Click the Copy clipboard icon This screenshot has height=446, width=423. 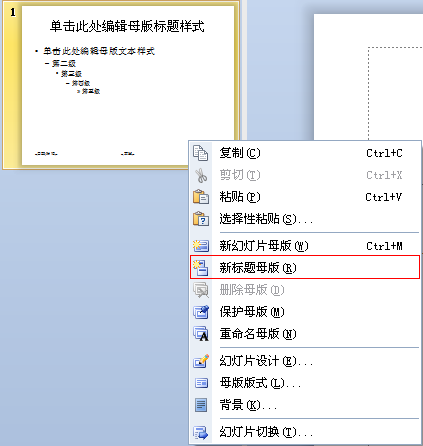coord(201,153)
